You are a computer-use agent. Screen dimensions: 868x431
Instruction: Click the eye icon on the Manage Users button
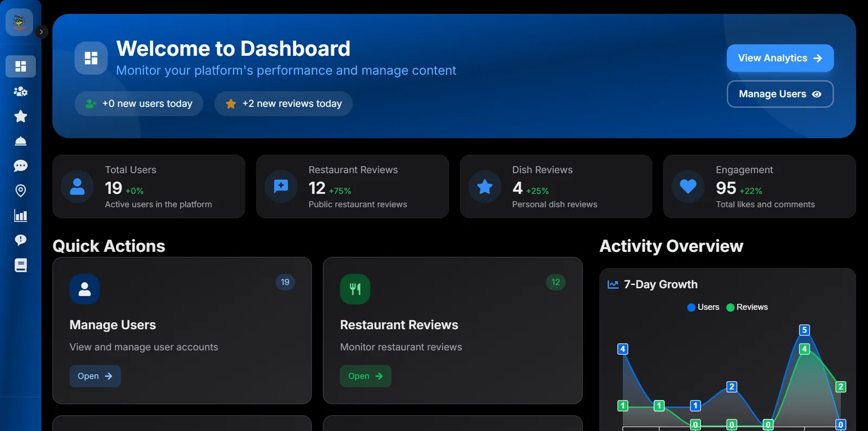click(816, 94)
